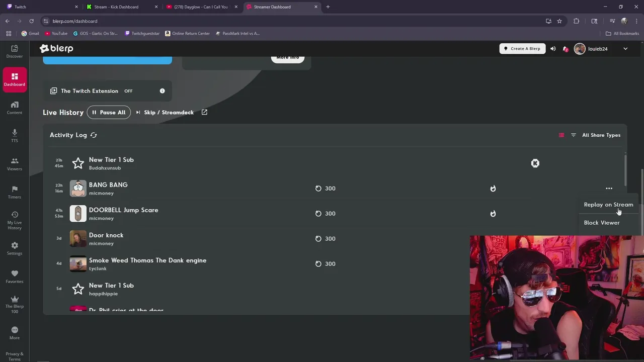Click the Privacy & Terms link
Image resolution: width=644 pixels, height=362 pixels.
[15, 356]
